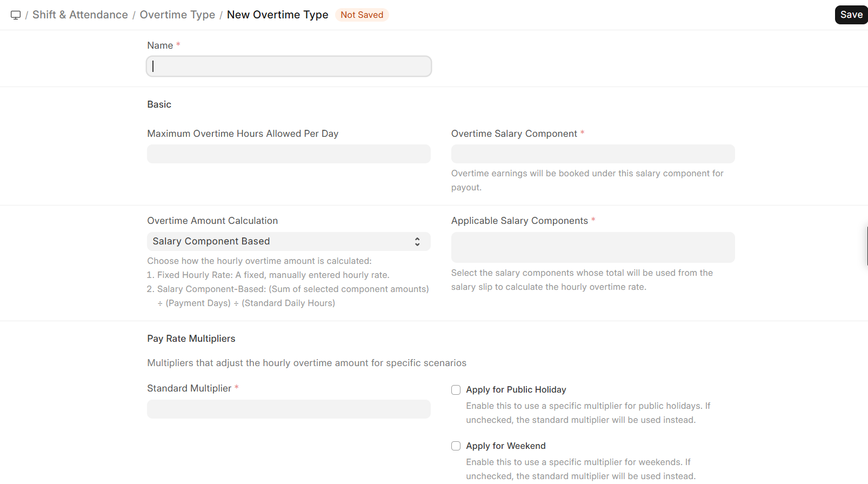Navigate to Overtime Type breadcrumb
This screenshot has height=484, width=868.
click(177, 15)
